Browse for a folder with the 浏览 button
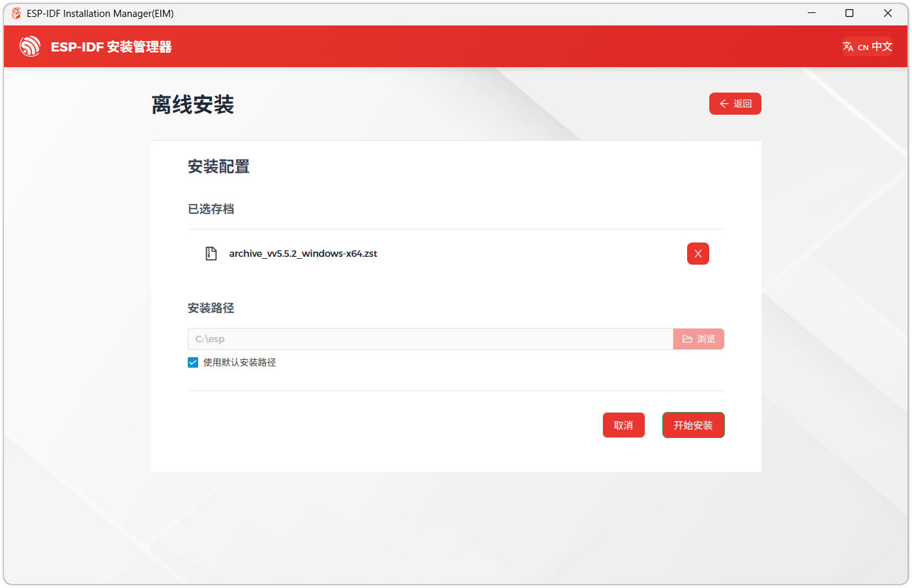Screen dimensions: 912x588 (x=698, y=339)
